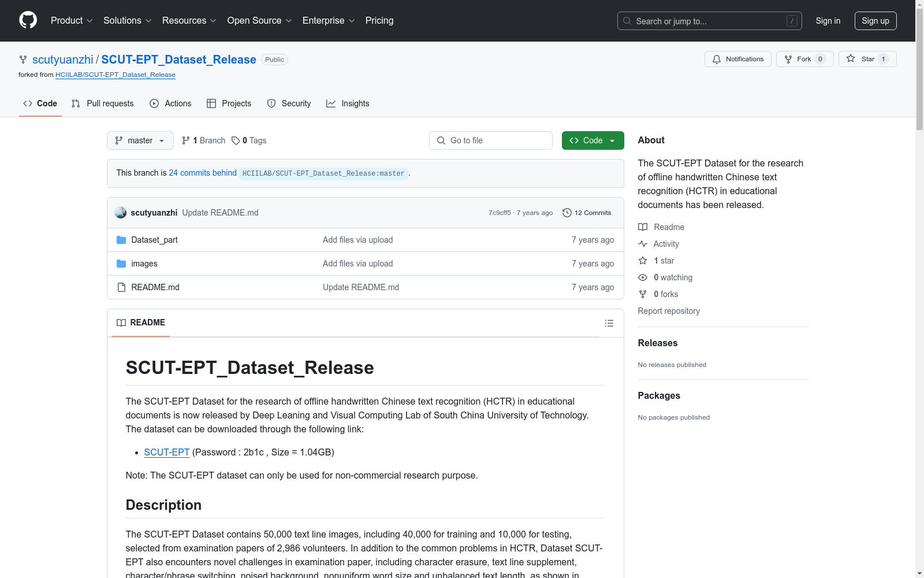Click the scutyuanzhi avatar image
The height and width of the screenshot is (578, 924).
click(x=121, y=213)
